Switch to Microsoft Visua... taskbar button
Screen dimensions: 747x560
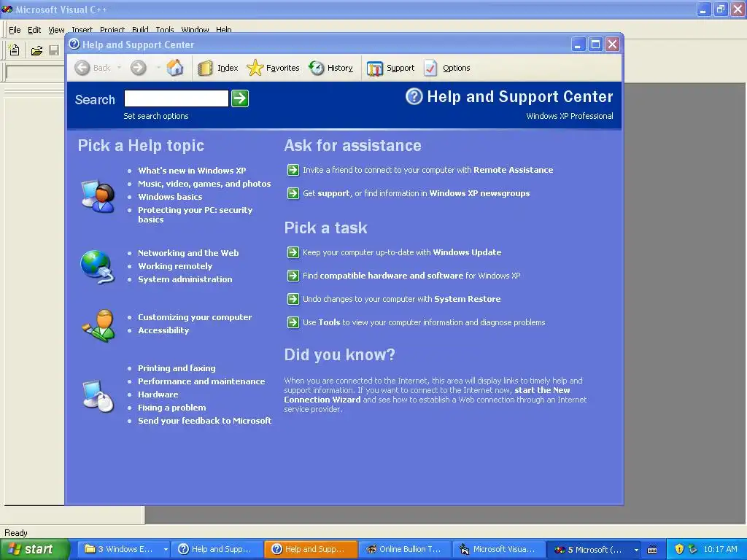point(498,550)
